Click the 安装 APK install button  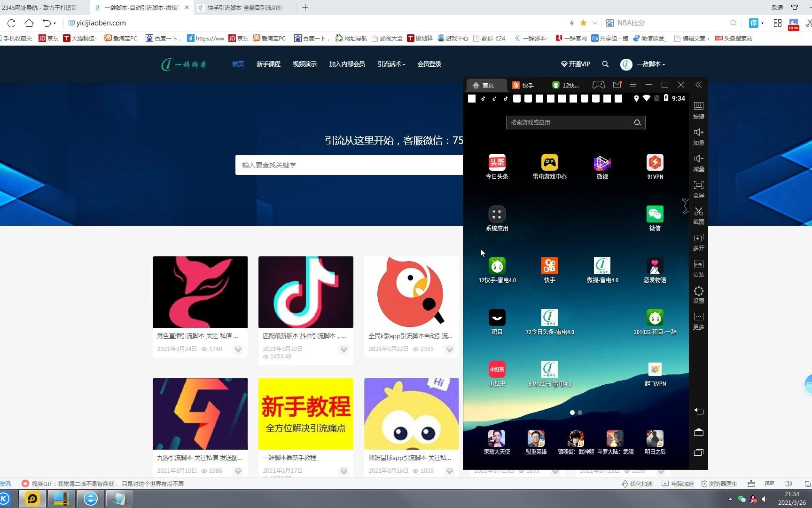click(x=699, y=268)
